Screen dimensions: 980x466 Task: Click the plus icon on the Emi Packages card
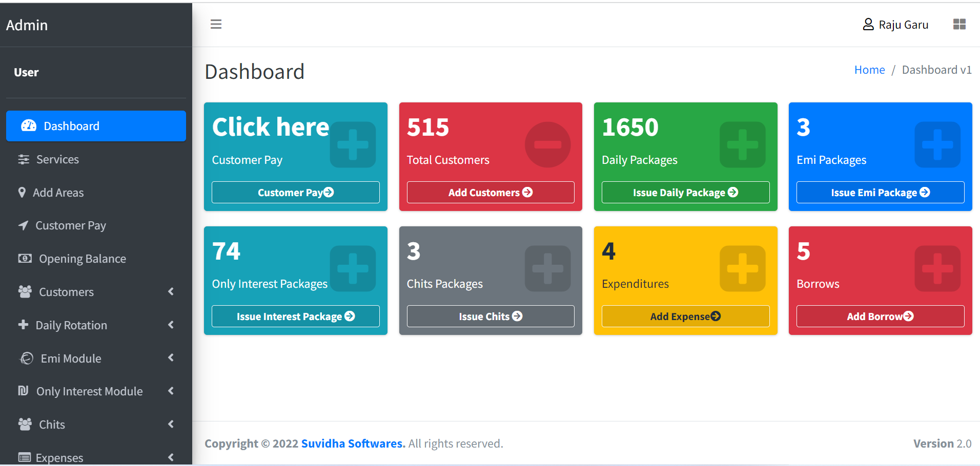937,145
